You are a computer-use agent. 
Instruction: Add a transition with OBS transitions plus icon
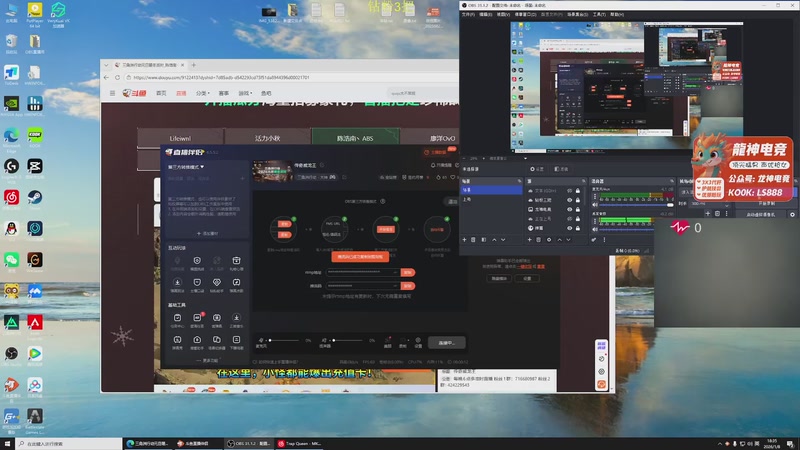(x=708, y=213)
